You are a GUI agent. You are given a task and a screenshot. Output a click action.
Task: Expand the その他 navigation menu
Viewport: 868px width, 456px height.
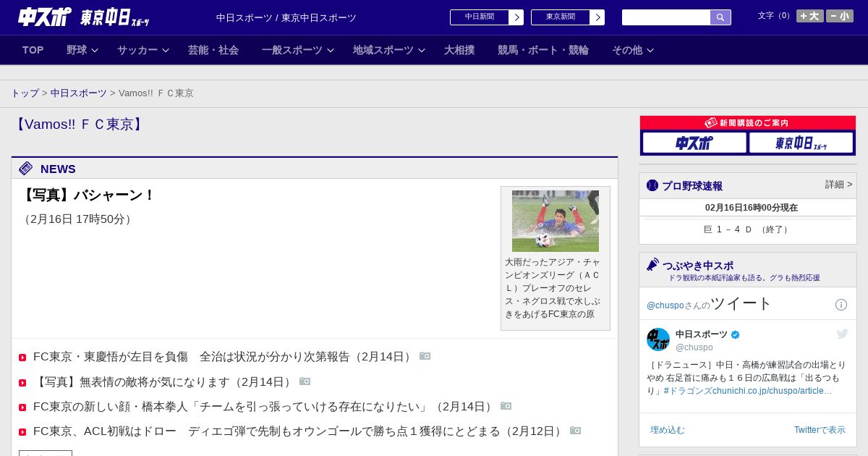tap(633, 50)
